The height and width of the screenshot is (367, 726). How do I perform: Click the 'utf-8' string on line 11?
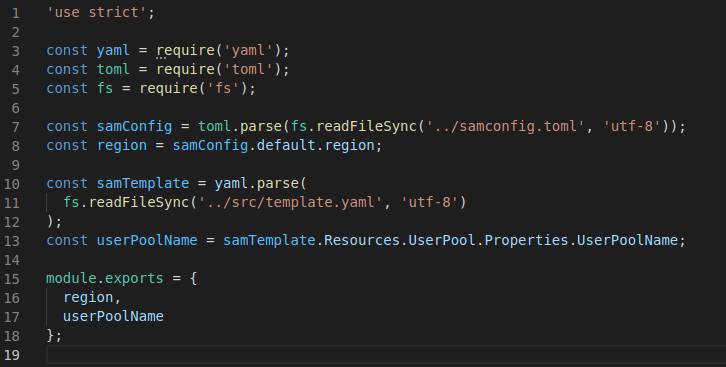429,202
